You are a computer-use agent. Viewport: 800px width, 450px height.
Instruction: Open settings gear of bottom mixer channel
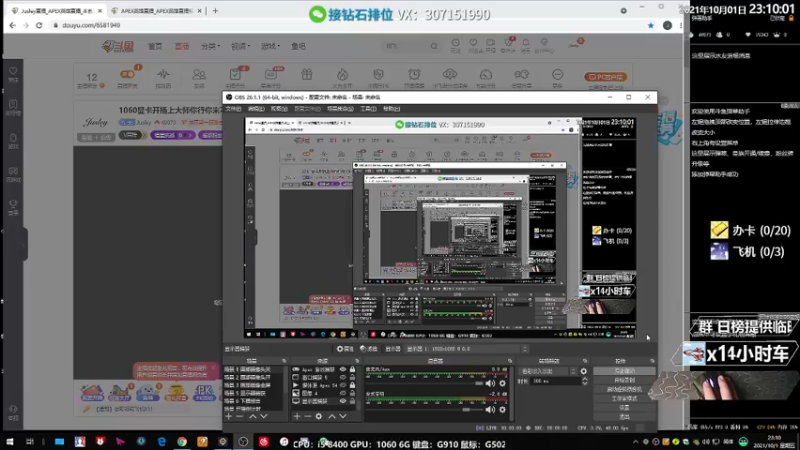coord(503,409)
